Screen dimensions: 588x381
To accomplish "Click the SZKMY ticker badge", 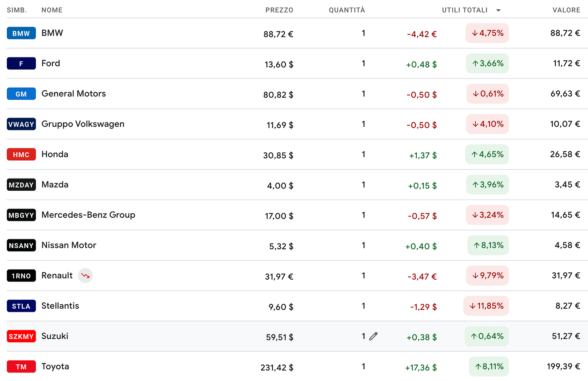I will click(21, 336).
